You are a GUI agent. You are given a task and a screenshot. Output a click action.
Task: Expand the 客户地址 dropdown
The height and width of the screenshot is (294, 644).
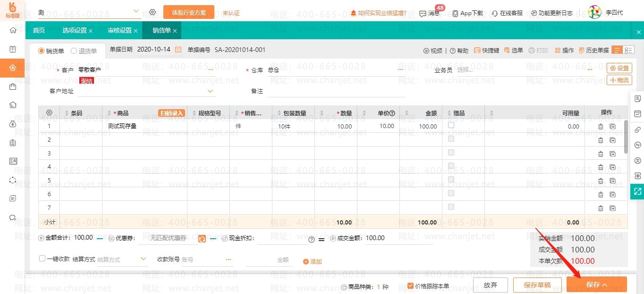[211, 91]
